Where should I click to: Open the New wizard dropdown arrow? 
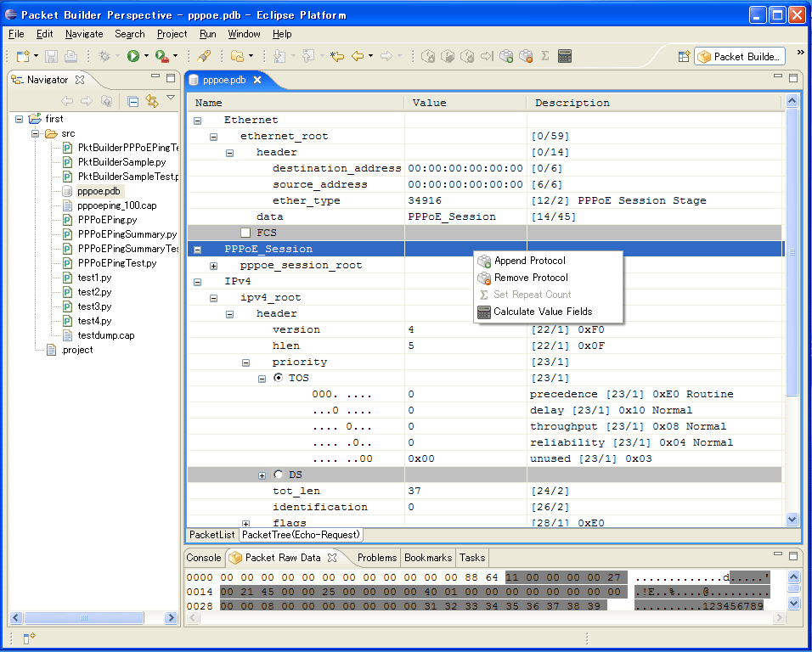[36, 56]
